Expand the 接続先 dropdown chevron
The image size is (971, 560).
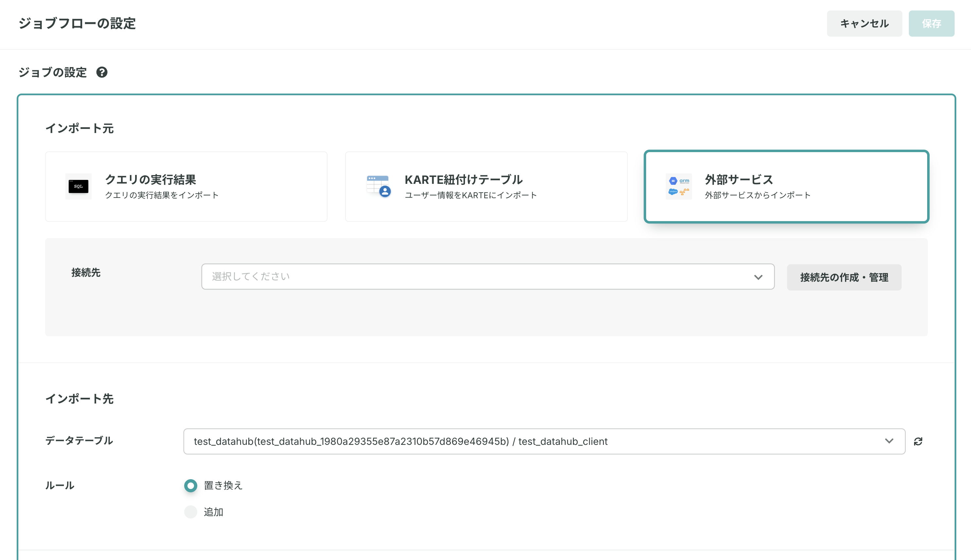758,277
